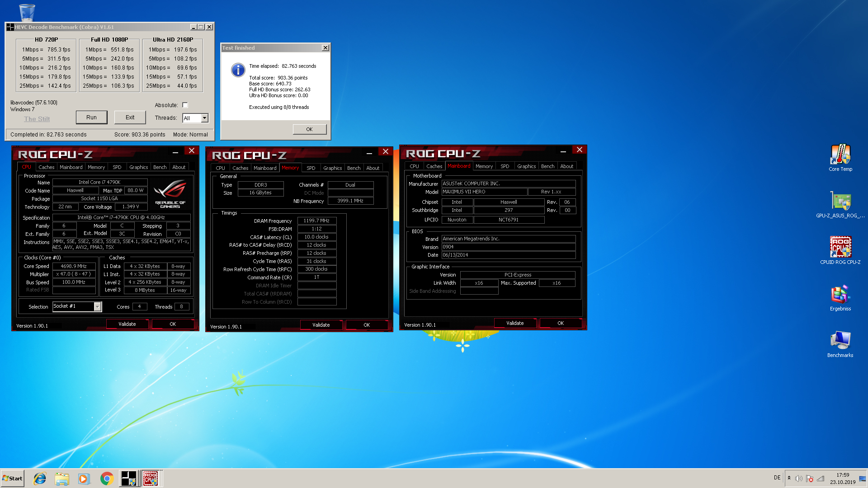Screen dimensions: 868x488
Task: Select Caches tab in Mainboard window
Action: [x=434, y=166]
